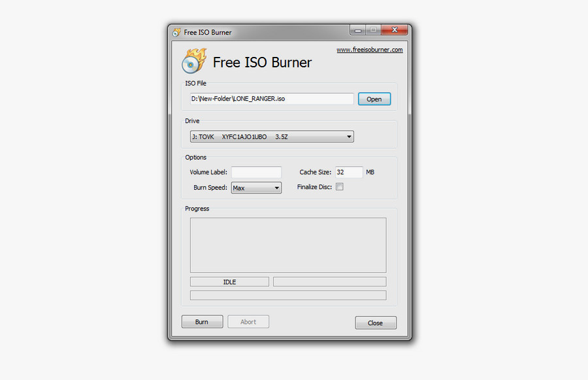Click inside the Volume Label field
The width and height of the screenshot is (588, 380).
pyautogui.click(x=256, y=172)
